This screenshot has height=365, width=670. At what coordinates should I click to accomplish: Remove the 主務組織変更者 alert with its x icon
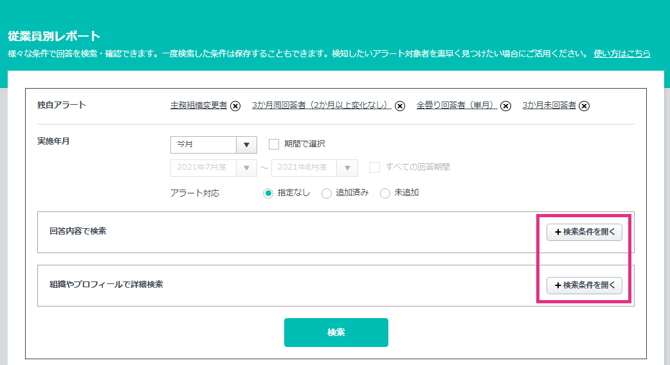(235, 106)
